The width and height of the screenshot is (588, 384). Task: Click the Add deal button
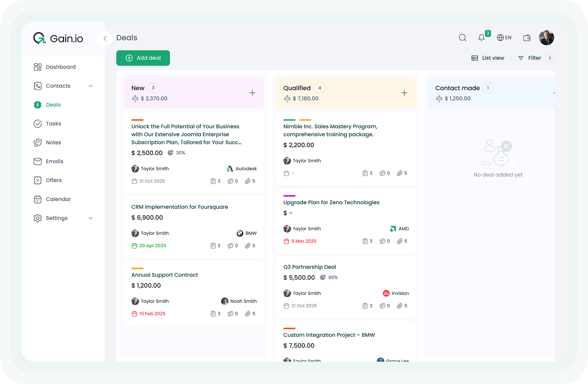click(x=143, y=58)
